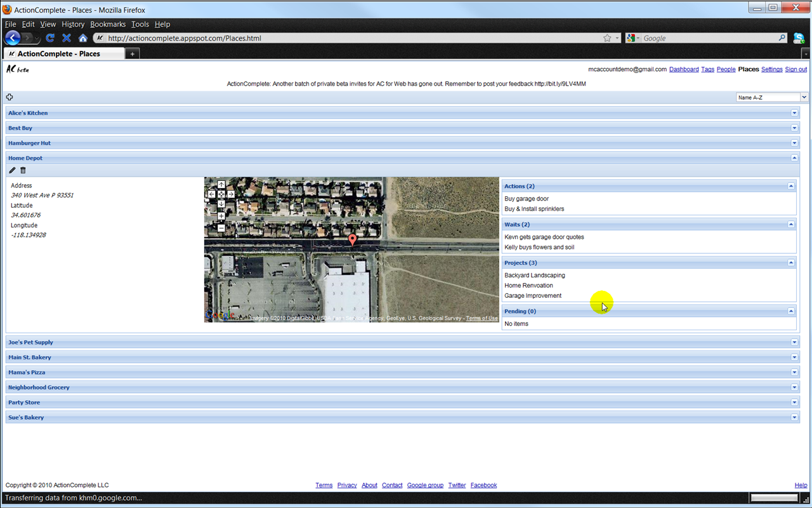Screen dimensions: 812x508
Task: Collapse the Actions (2) panel
Action: (790, 186)
